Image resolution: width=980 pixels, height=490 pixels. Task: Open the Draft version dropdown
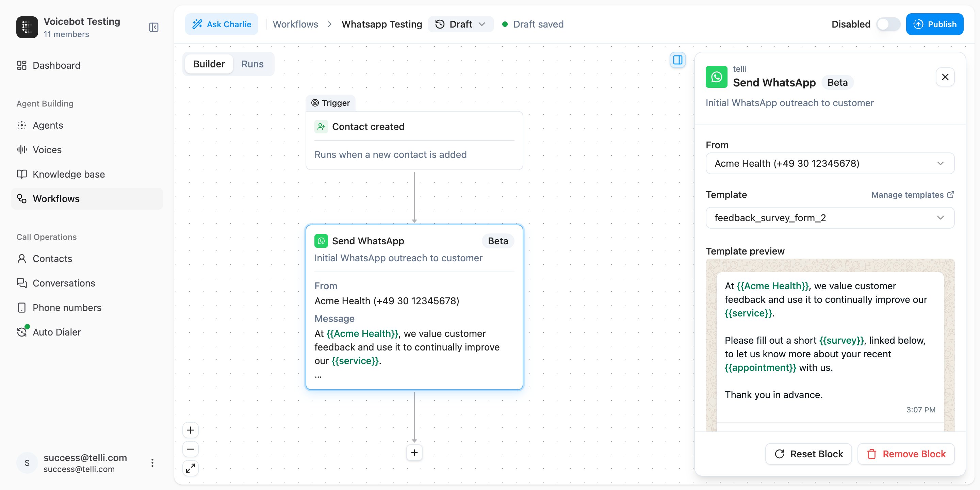(x=460, y=24)
